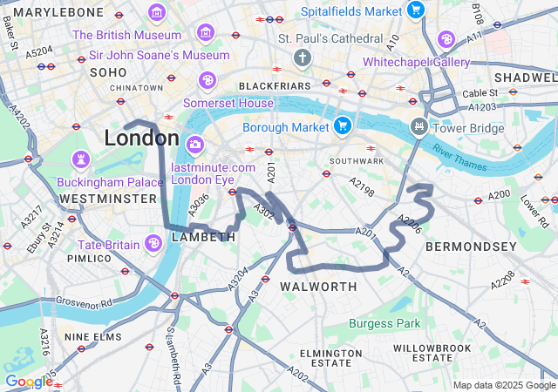This screenshot has width=558, height=392.
Task: Click the London Eye camera icon
Action: 195,145
